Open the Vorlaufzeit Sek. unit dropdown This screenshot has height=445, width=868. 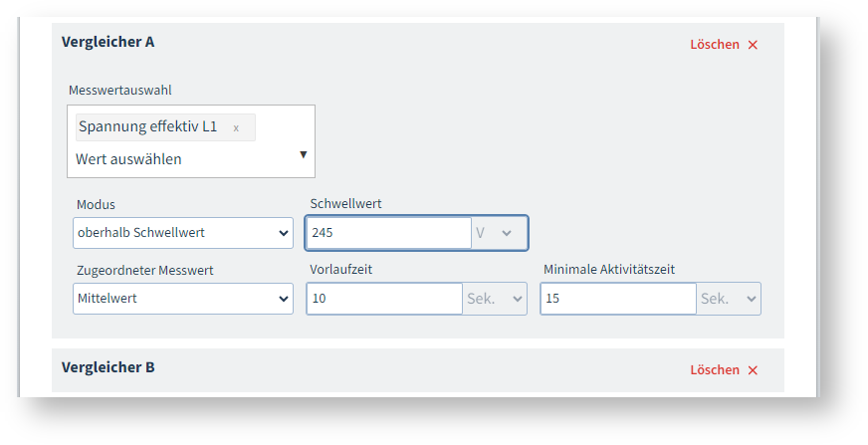pos(495,299)
